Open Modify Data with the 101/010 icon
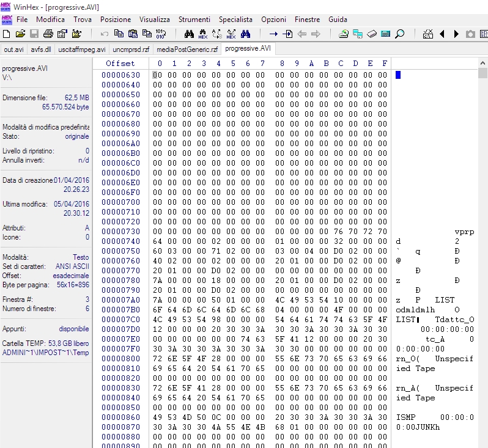The height and width of the screenshot is (448, 488). coord(161,34)
